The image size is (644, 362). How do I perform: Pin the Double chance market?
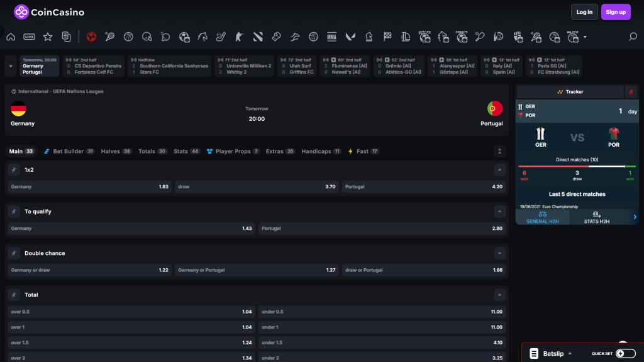pyautogui.click(x=14, y=253)
